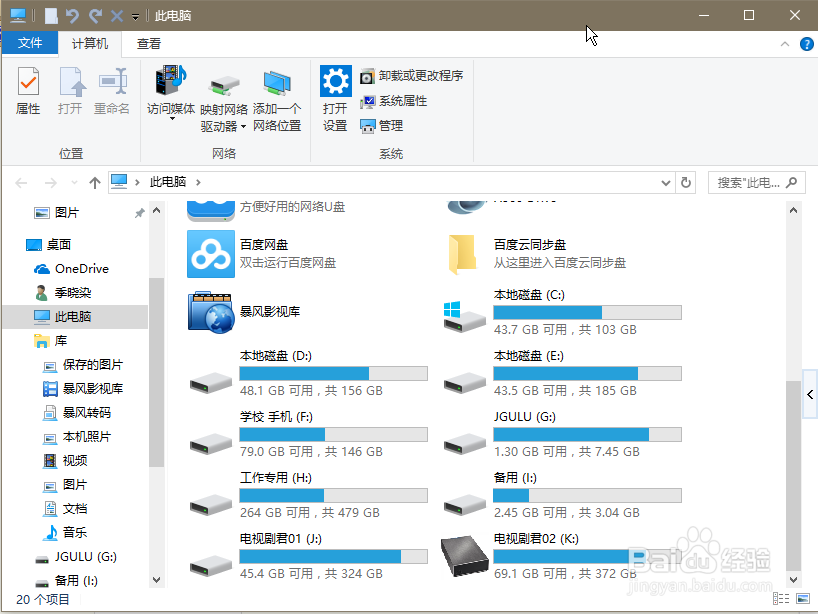Viewport: 818px width, 614px height.
Task: Select 本地磁盘 (E:) drive
Action: tap(562, 373)
